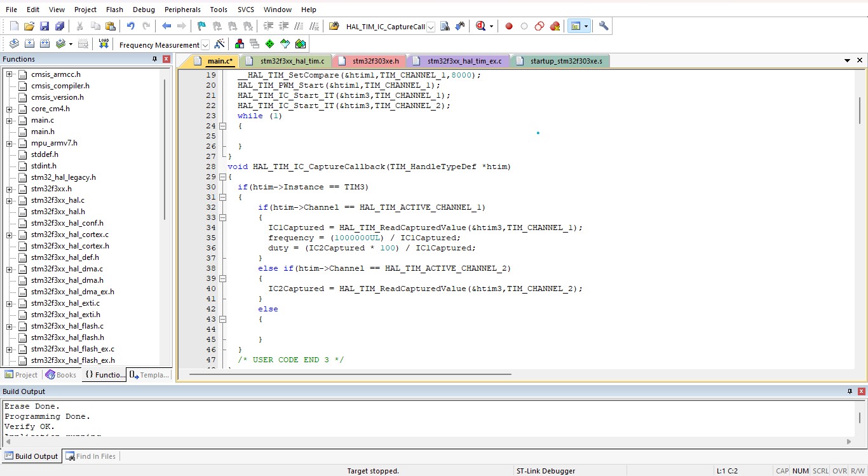The width and height of the screenshot is (868, 476).
Task: Kill all breakpoints icon
Action: (x=555, y=26)
